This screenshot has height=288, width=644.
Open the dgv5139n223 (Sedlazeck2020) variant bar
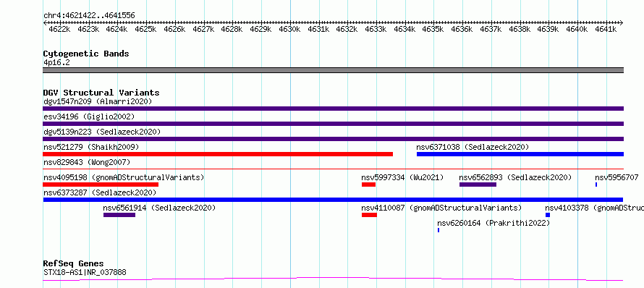click(333, 139)
